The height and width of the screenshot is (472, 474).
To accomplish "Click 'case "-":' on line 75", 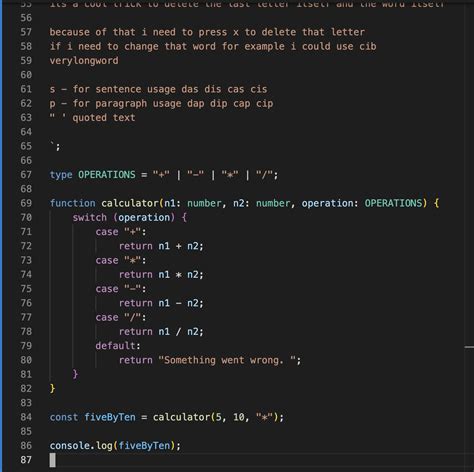I will point(121,289).
